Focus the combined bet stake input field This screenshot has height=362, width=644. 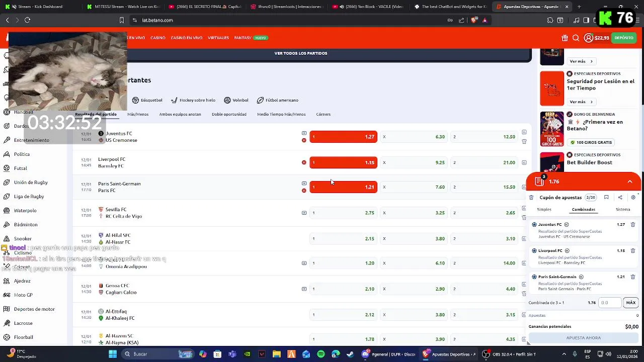coord(610,303)
